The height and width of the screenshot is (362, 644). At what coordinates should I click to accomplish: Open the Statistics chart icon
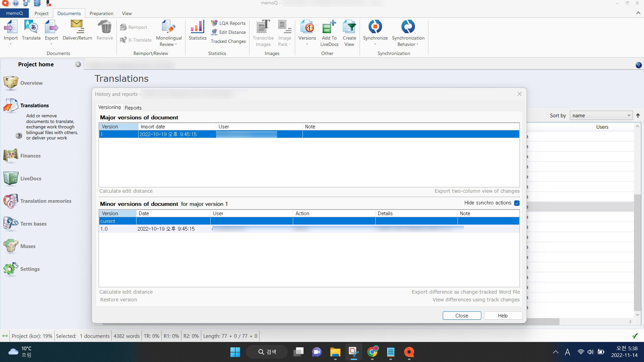tap(198, 27)
